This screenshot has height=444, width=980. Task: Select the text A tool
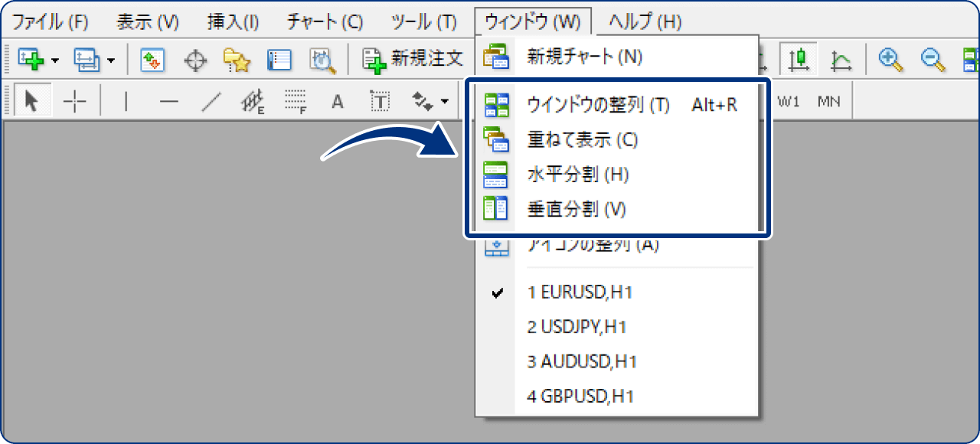tap(338, 101)
